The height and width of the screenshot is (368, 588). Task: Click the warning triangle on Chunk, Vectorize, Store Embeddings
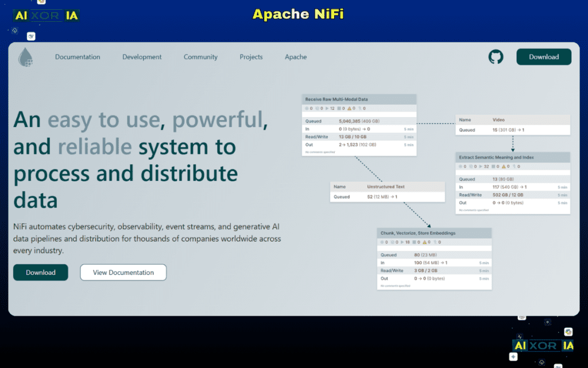click(424, 242)
